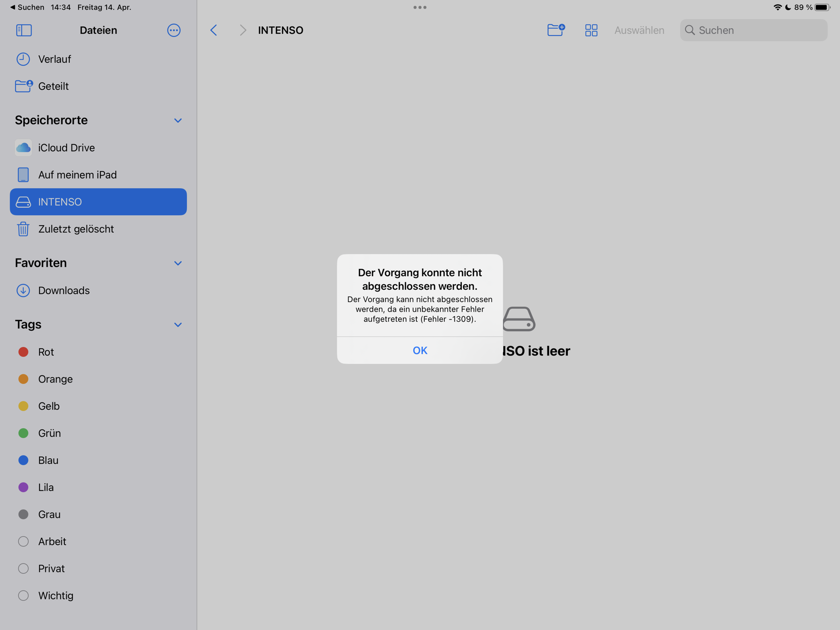
Task: Create a new folder icon
Action: (556, 30)
